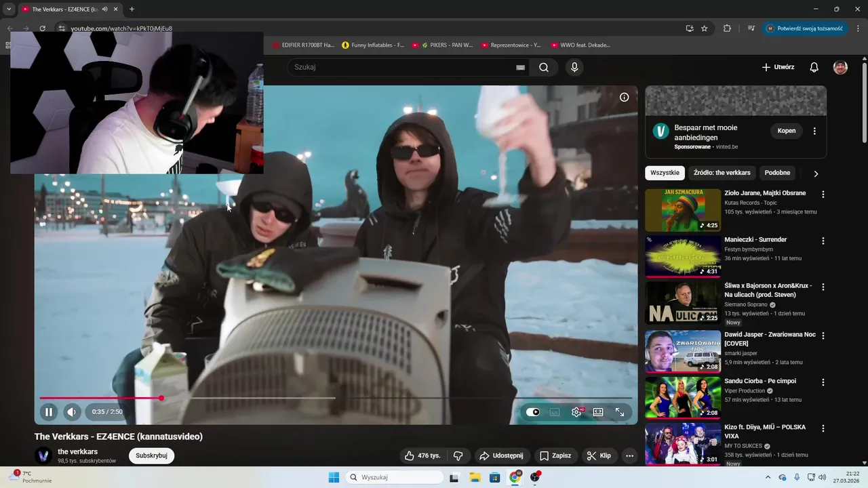Open YouTube notifications bell

(x=814, y=67)
